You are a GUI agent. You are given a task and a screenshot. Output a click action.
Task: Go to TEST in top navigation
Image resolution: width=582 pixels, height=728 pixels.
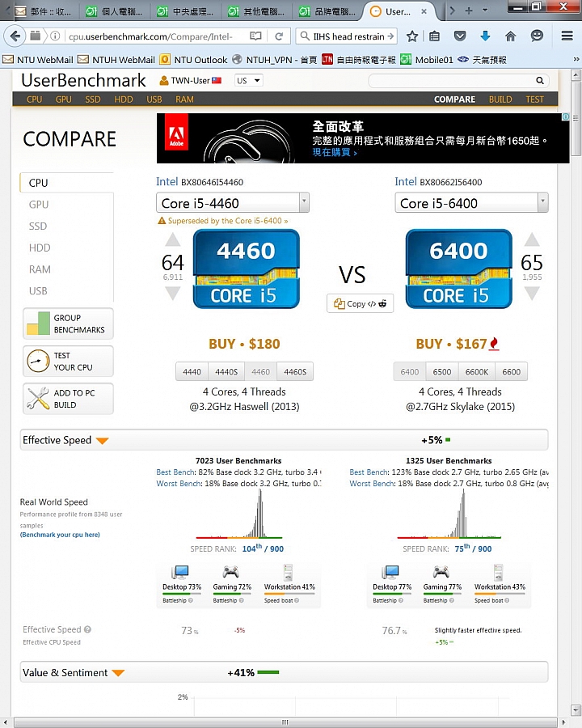coord(534,99)
